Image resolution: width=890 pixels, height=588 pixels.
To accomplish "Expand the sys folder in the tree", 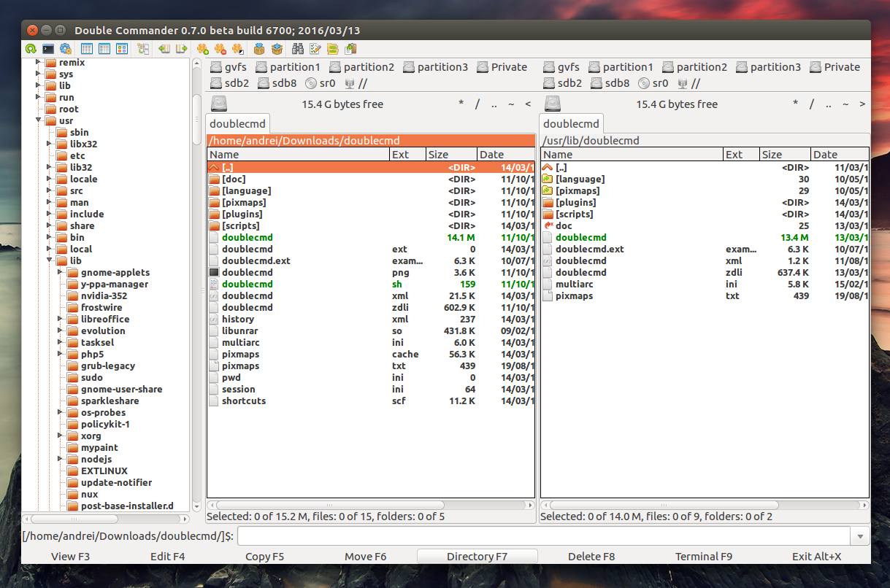I will [38, 74].
